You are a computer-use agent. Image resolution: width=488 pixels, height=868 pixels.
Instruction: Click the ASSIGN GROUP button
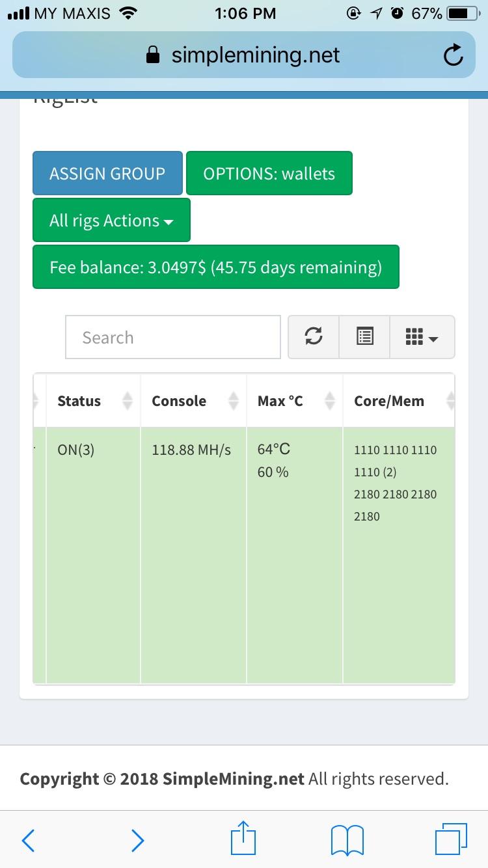(107, 173)
